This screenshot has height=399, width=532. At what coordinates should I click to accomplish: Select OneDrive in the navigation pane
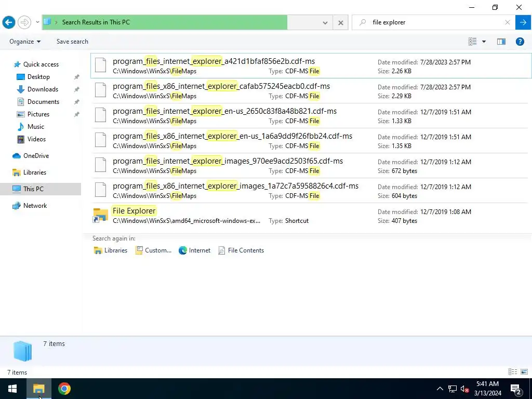coord(36,156)
